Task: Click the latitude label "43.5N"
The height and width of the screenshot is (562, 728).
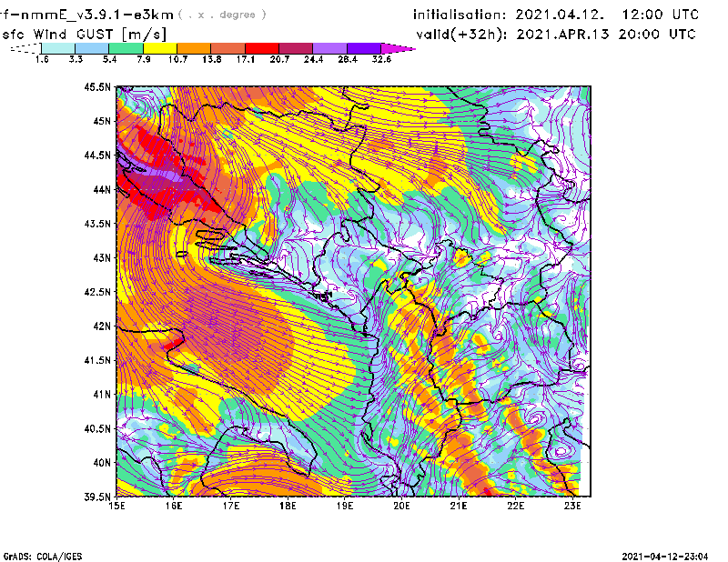Action: pos(97,224)
